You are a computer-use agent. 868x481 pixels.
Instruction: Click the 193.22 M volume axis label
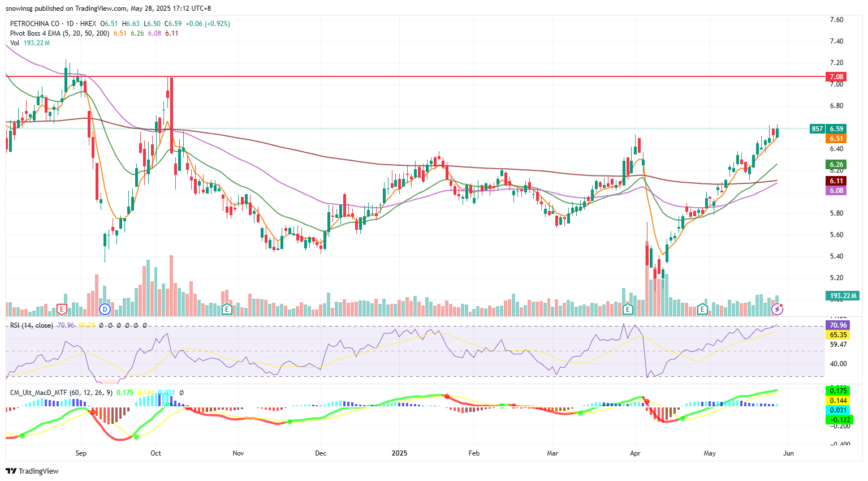843,296
